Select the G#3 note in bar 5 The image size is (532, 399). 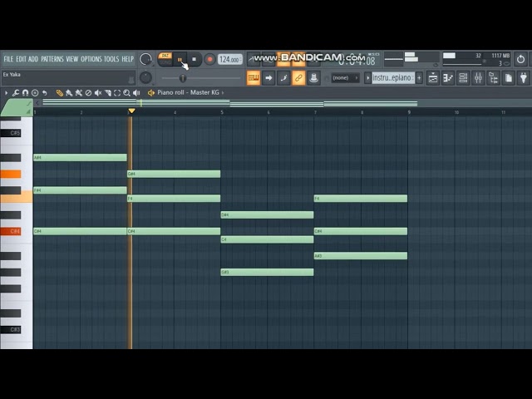coord(267,272)
